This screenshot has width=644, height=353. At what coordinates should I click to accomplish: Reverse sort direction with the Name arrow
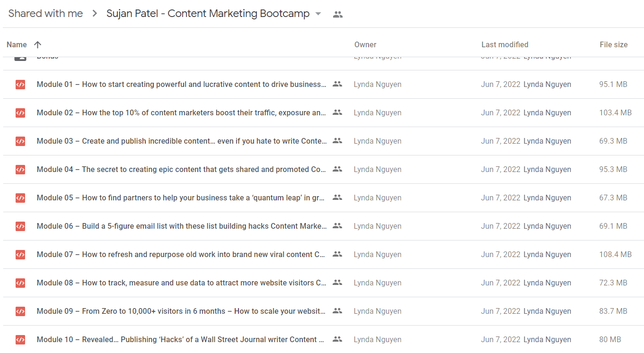pyautogui.click(x=38, y=44)
